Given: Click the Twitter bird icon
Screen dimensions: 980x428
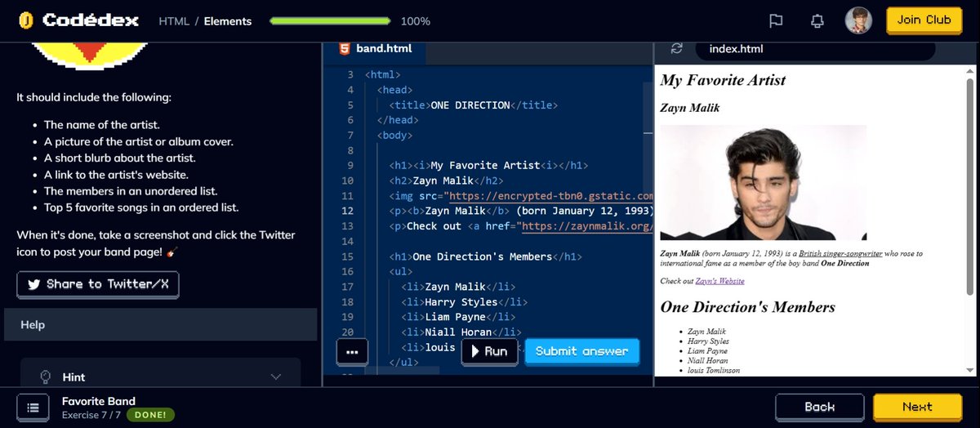Looking at the screenshot, I should click(33, 284).
